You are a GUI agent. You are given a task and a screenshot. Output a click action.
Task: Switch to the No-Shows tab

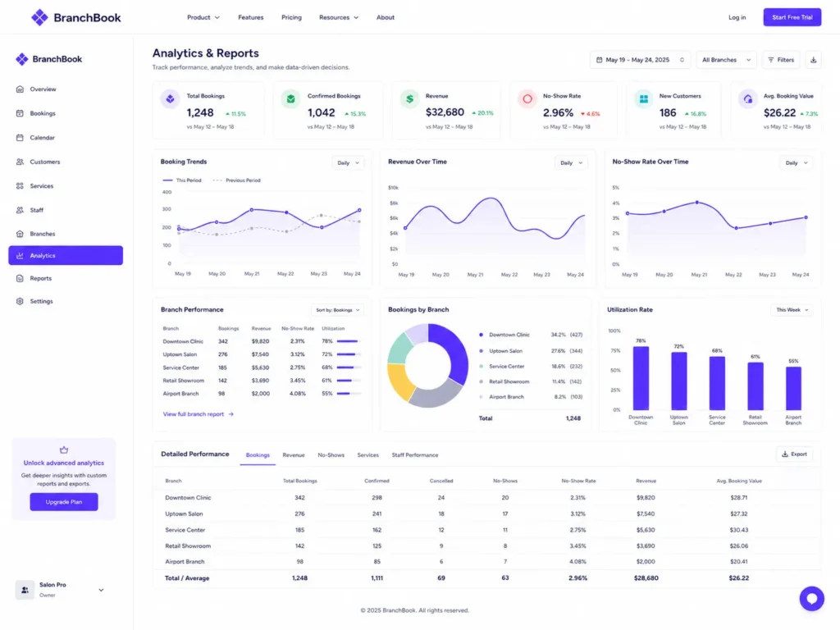coord(331,455)
